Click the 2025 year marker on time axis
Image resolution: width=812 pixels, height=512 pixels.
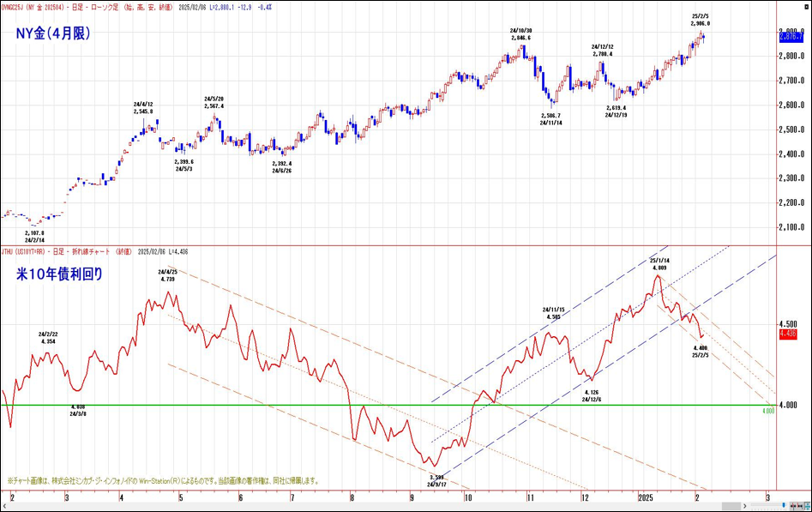[646, 497]
